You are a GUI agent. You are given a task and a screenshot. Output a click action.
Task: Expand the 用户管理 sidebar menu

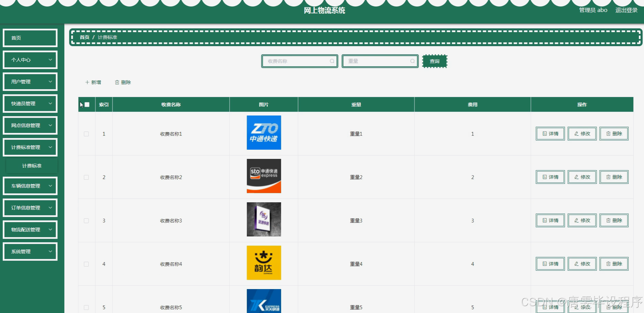30,82
